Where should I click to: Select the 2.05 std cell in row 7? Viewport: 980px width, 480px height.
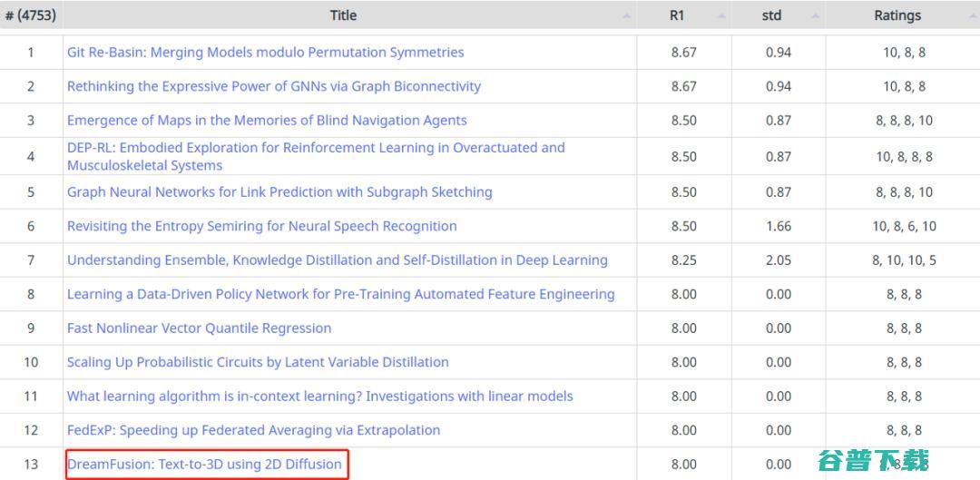coord(778,260)
